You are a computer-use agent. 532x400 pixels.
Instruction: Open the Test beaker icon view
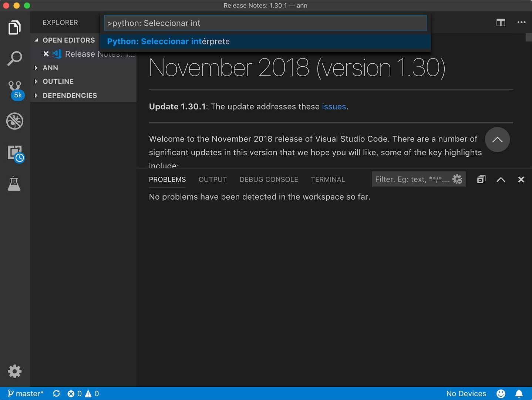tap(14, 184)
